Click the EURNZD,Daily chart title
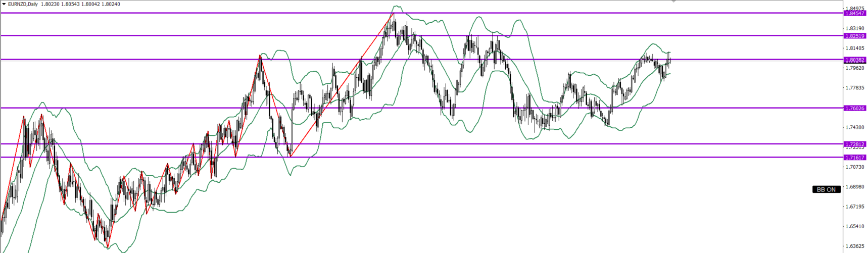This screenshot has height=253, width=868. click(x=23, y=4)
